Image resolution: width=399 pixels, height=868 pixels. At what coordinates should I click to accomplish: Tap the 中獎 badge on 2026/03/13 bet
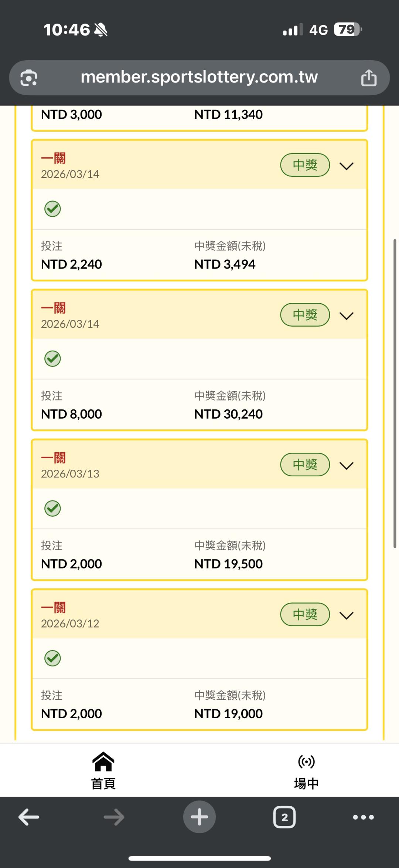305,465
